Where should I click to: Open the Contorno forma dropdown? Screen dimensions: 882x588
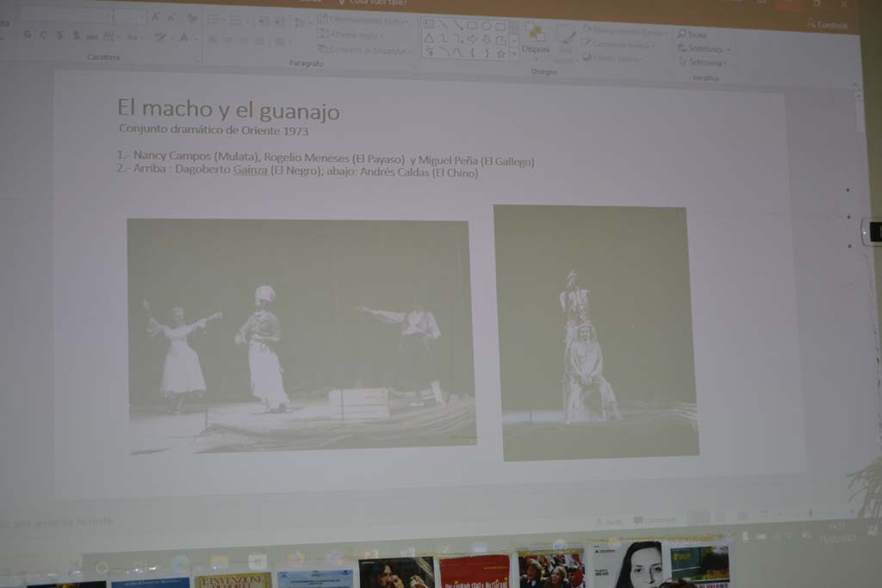pyautogui.click(x=618, y=45)
